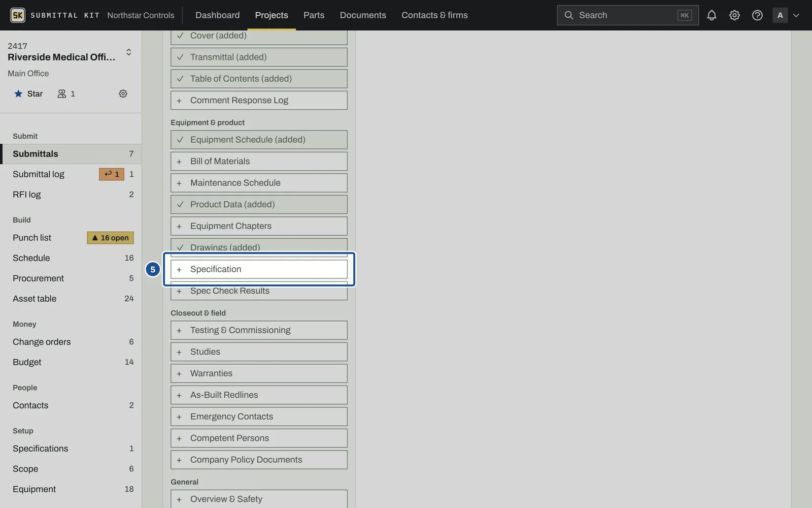Click the Northstar Controls company name

141,15
